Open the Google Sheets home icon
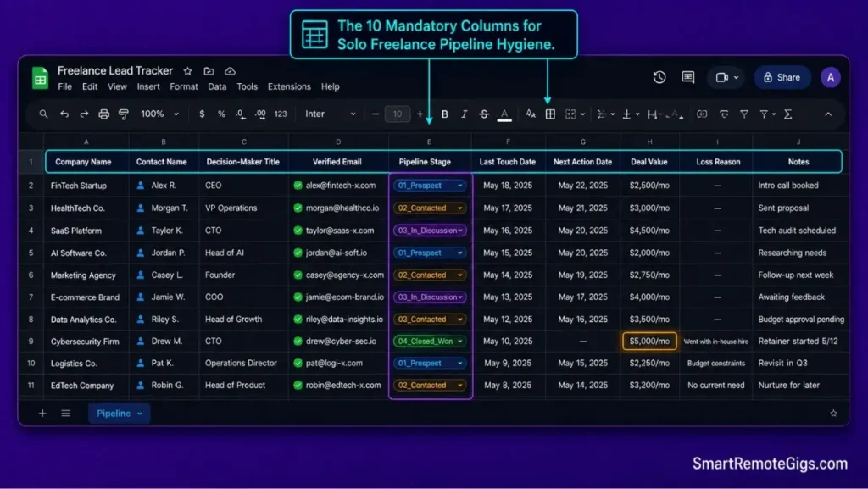This screenshot has width=868, height=489. pyautogui.click(x=40, y=78)
